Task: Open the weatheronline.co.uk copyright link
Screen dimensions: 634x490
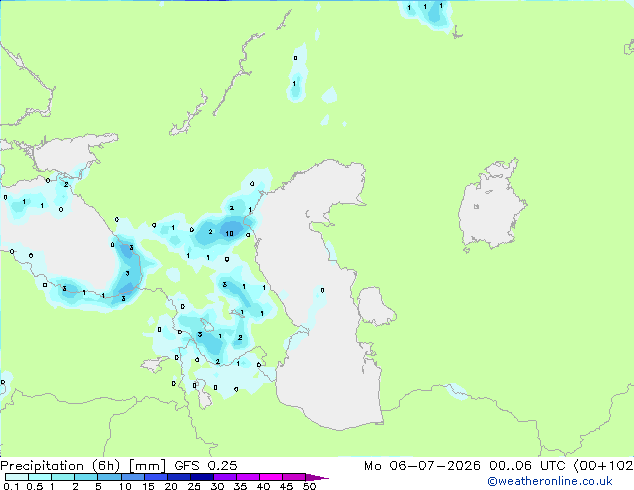Action: click(x=550, y=481)
